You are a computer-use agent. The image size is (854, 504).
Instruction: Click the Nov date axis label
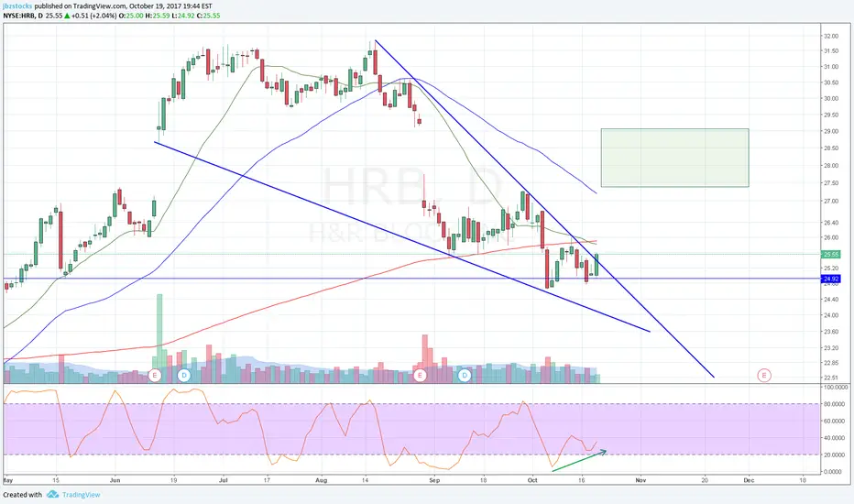click(x=640, y=480)
